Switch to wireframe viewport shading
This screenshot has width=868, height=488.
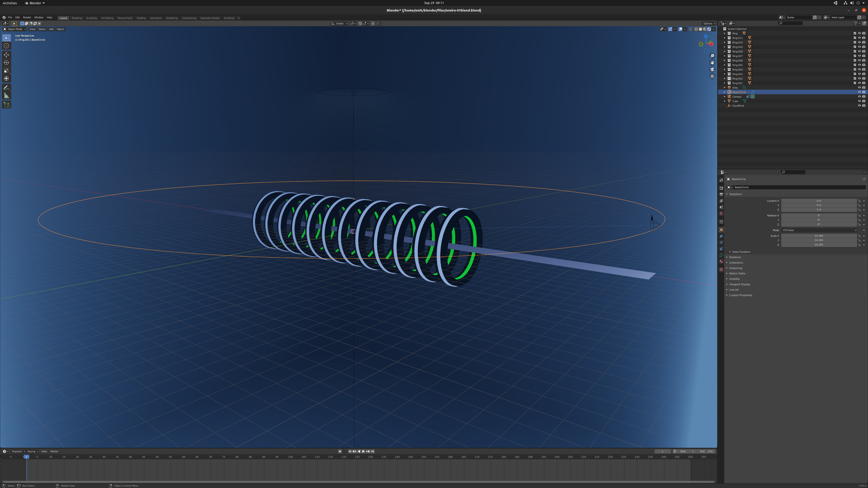click(x=696, y=29)
